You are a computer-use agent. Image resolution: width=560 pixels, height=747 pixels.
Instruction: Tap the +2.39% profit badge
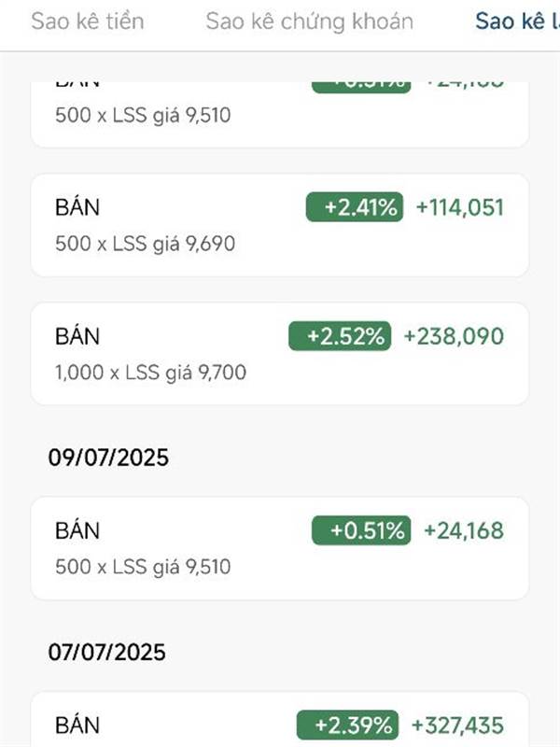[x=347, y=726]
